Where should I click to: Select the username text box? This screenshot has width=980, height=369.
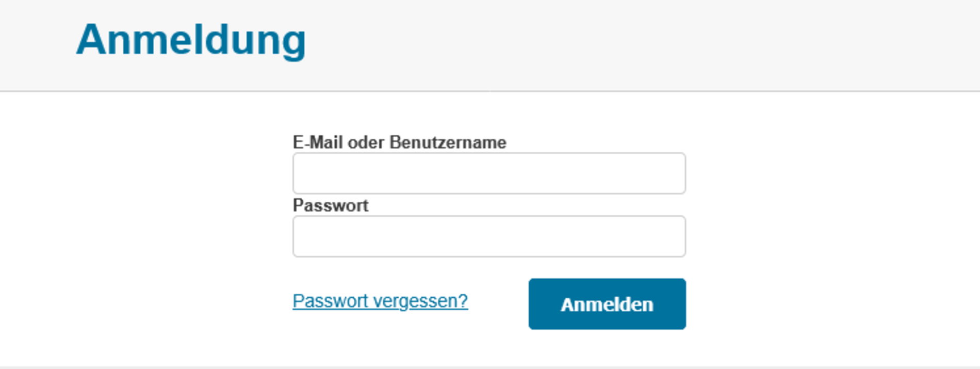(489, 173)
